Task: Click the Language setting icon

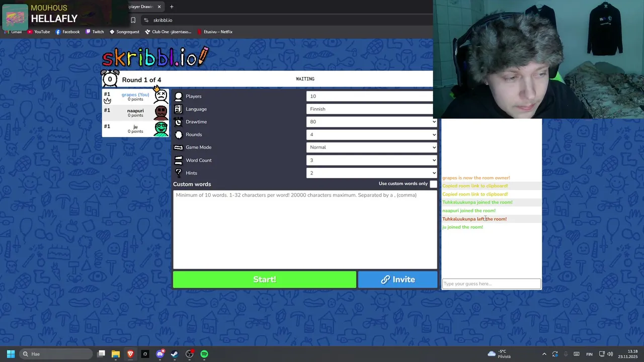Action: (178, 109)
